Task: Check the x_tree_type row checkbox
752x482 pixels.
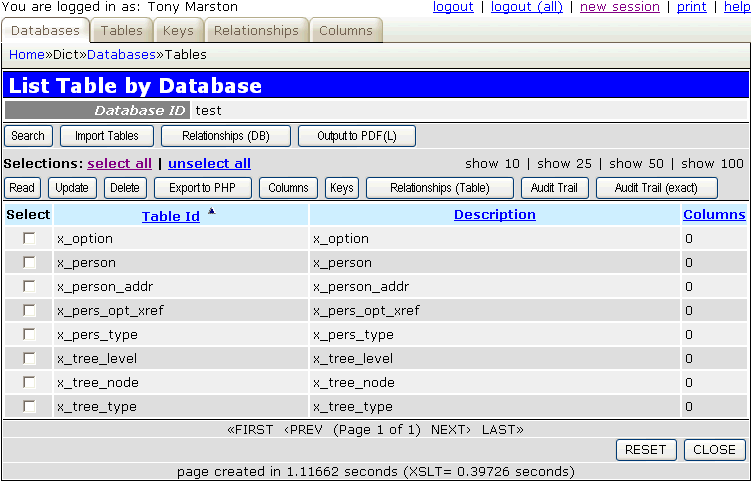Action: [x=30, y=407]
